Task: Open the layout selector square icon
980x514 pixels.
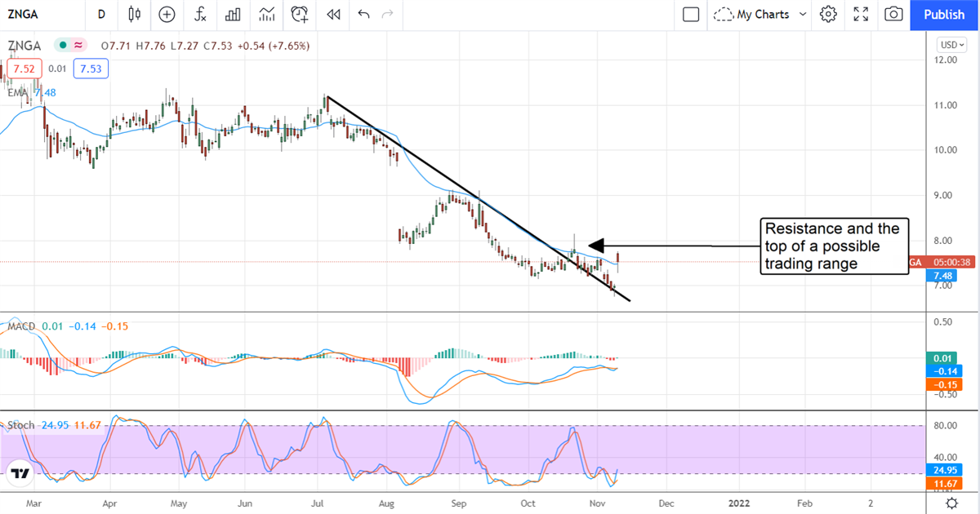Action: 691,15
